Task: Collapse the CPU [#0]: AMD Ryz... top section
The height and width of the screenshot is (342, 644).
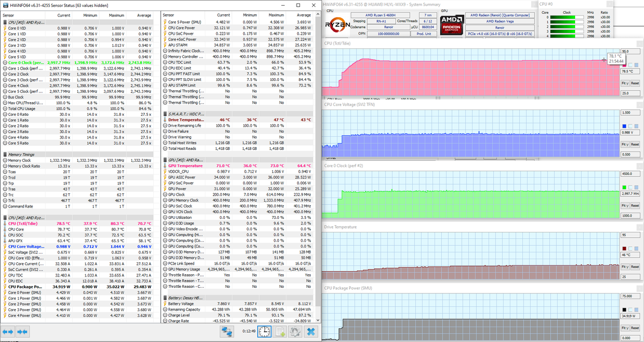Action: tap(5, 22)
